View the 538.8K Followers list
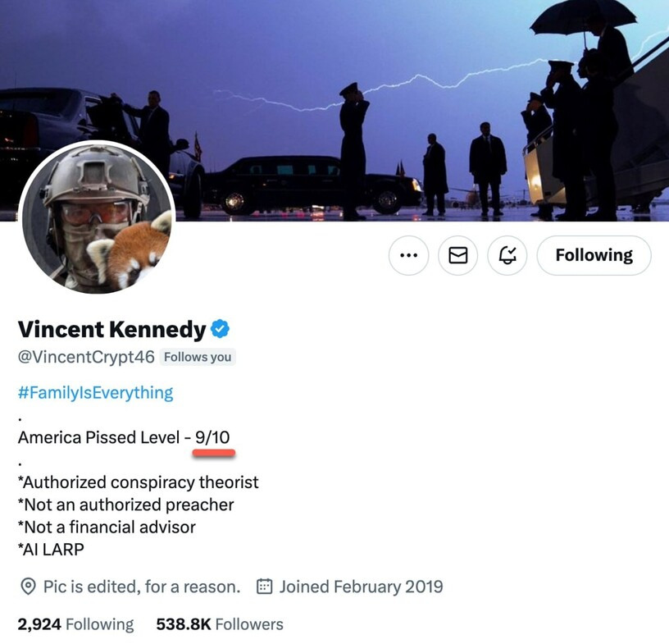 click(x=219, y=624)
